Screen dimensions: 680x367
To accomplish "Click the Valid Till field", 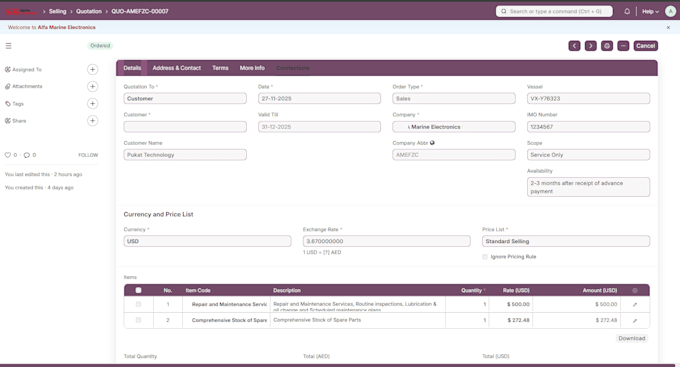I will click(319, 127).
